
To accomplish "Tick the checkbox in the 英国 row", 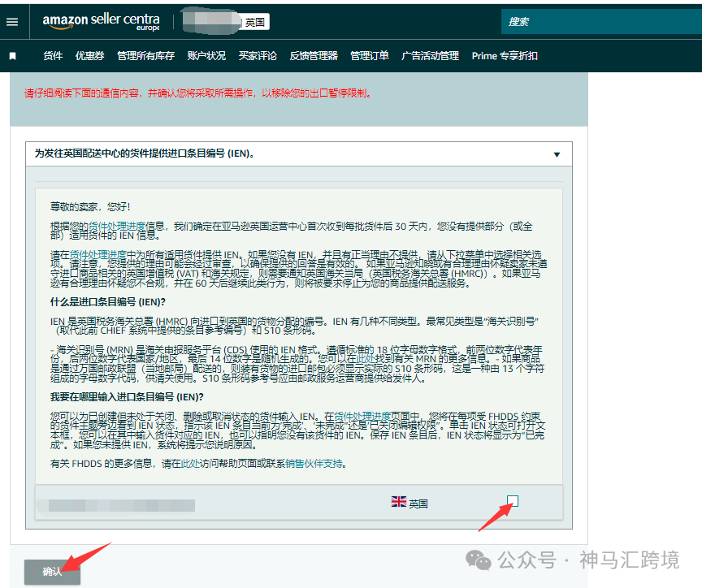I will (x=513, y=501).
